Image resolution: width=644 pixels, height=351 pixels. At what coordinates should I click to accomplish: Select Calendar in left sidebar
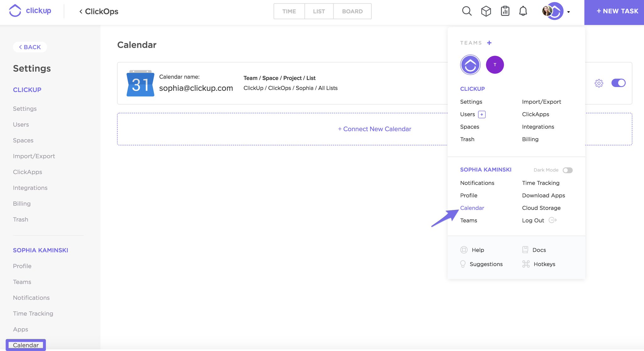pyautogui.click(x=26, y=345)
